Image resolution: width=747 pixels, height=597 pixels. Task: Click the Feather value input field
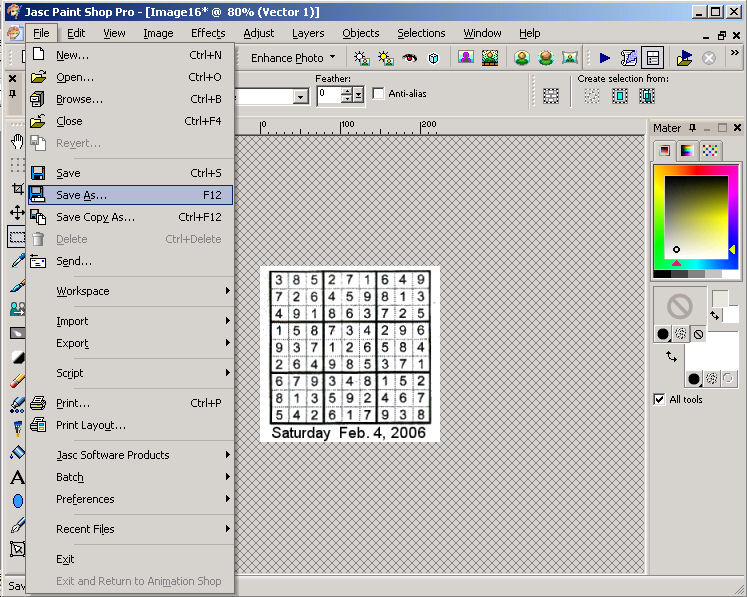329,95
